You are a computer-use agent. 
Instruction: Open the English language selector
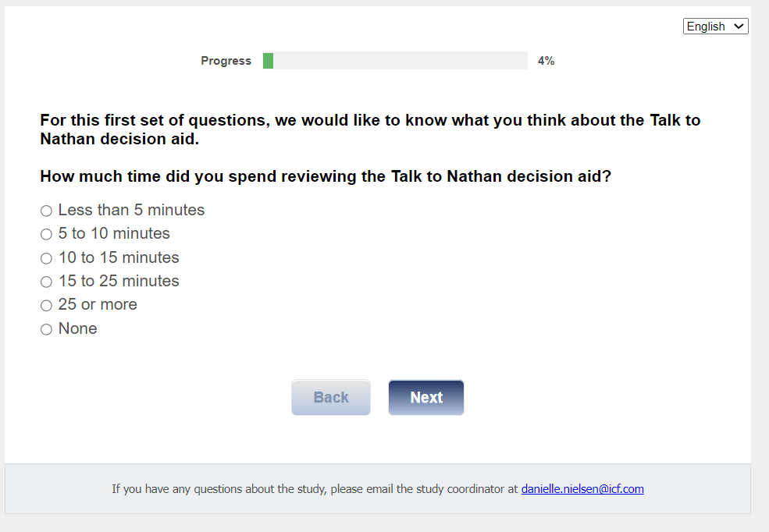click(714, 27)
